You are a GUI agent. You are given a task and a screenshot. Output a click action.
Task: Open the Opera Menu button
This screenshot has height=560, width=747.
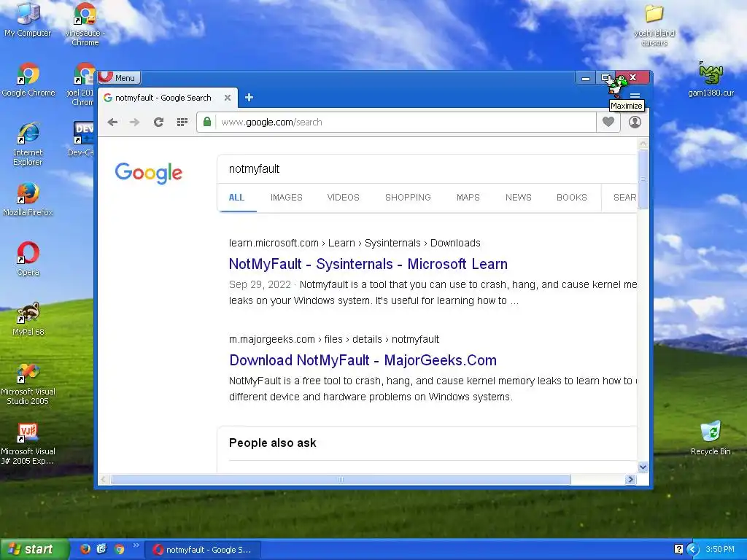click(x=120, y=77)
